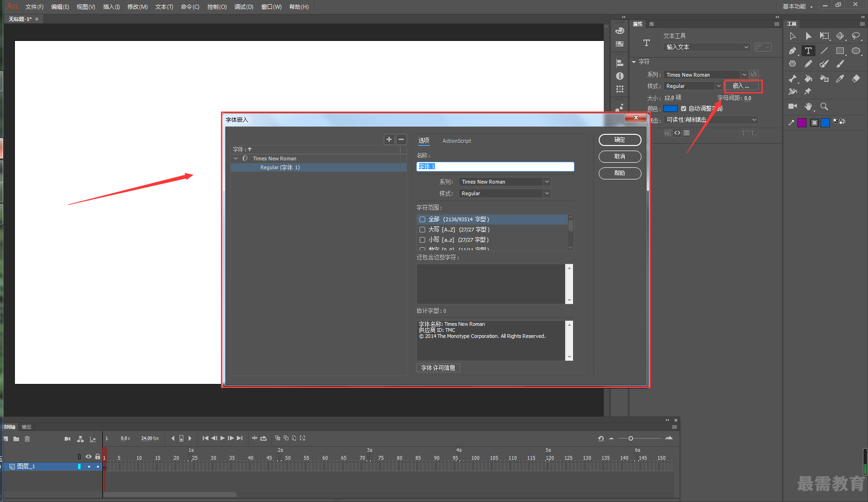
Task: Select the Eraser tool
Action: pos(856,79)
